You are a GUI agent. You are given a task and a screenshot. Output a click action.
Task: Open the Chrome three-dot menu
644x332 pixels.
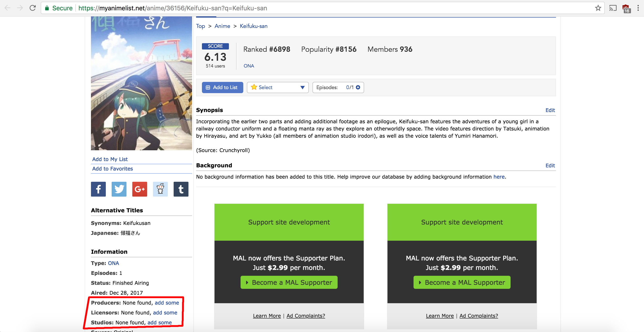point(638,8)
